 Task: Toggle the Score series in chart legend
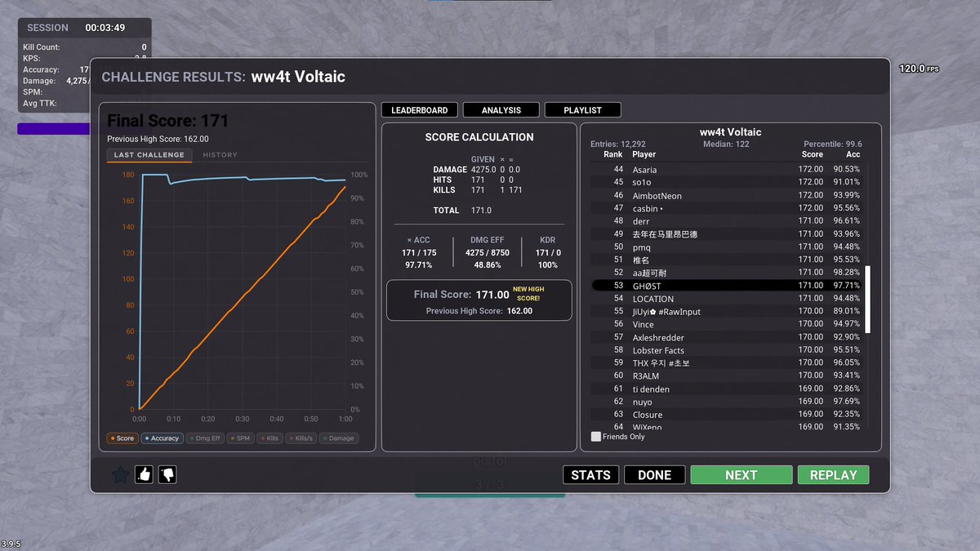click(122, 438)
